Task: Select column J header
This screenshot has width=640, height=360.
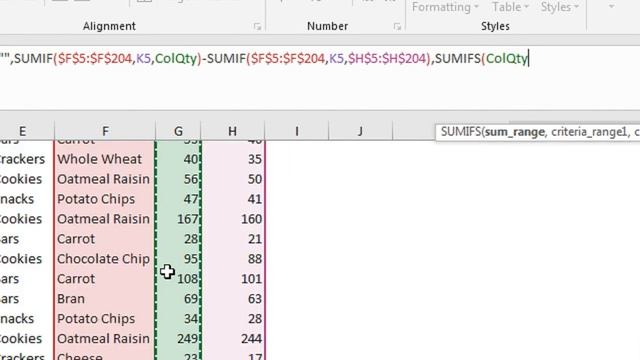Action: pyautogui.click(x=360, y=131)
